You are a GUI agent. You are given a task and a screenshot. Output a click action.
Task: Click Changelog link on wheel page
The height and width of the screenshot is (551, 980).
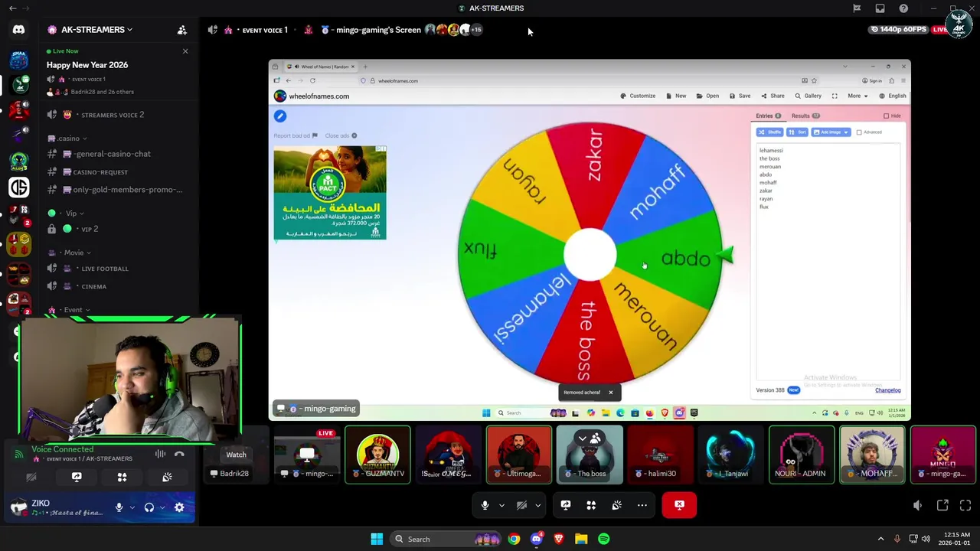pyautogui.click(x=888, y=390)
